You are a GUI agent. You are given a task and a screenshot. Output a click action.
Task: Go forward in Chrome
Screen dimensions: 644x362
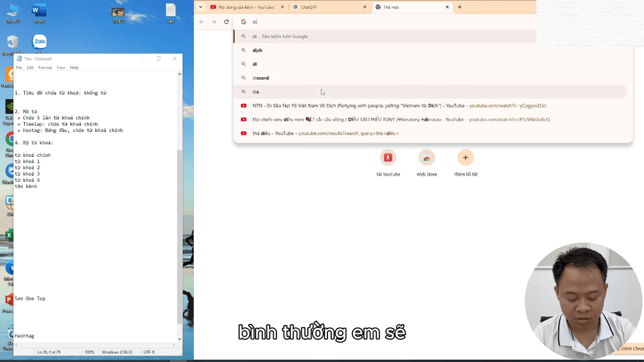click(214, 21)
